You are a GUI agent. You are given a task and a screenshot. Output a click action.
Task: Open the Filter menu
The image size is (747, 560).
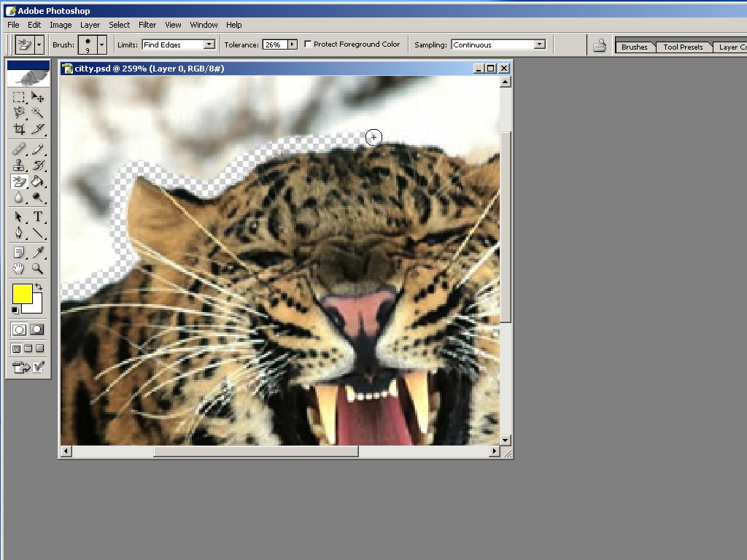(x=147, y=25)
